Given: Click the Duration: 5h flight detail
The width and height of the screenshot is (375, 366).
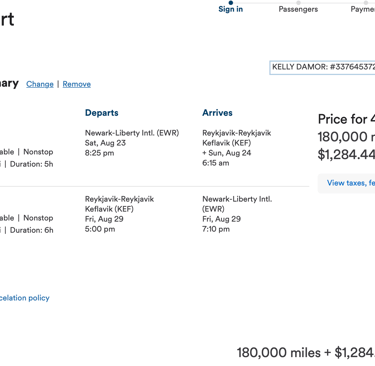Looking at the screenshot, I should [x=32, y=164].
